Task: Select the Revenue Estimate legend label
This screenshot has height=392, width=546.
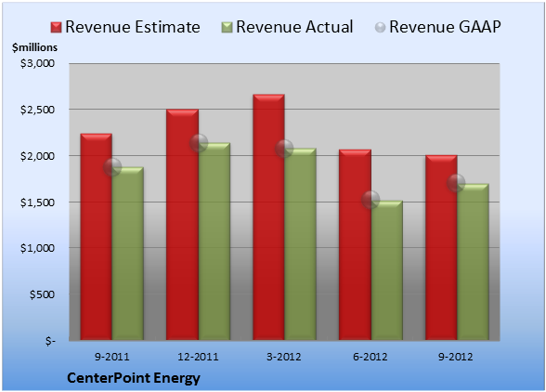Action: [133, 27]
